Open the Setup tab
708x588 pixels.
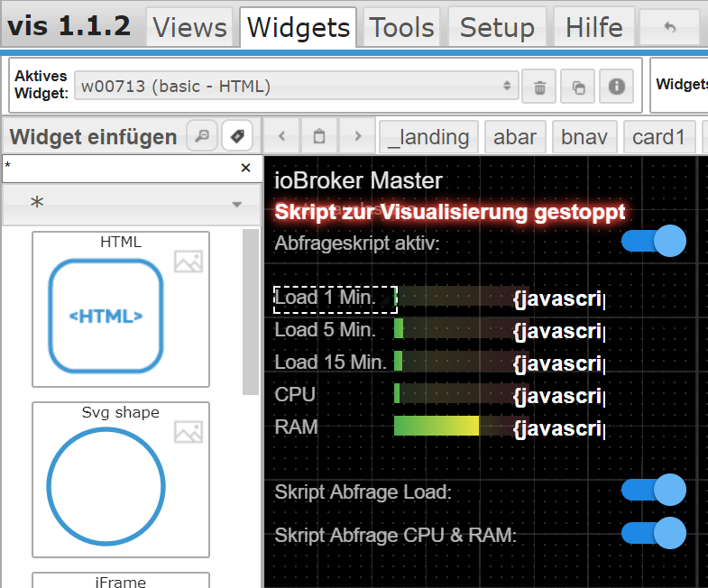497,27
